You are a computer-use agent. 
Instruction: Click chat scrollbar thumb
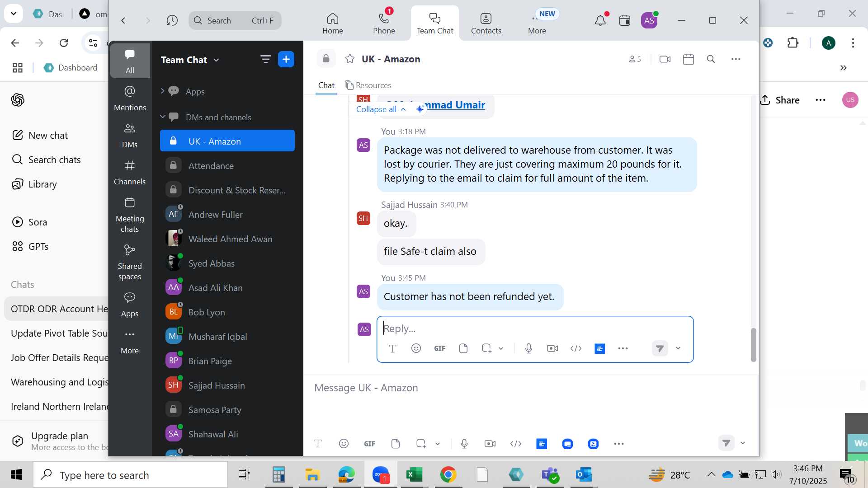tap(753, 345)
